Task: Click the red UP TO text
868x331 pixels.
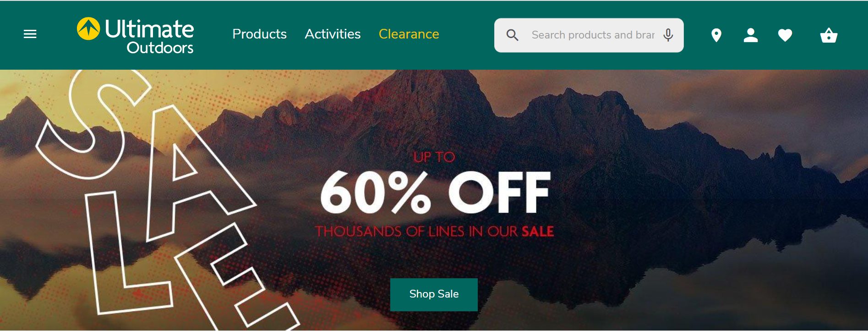Action: [x=434, y=157]
